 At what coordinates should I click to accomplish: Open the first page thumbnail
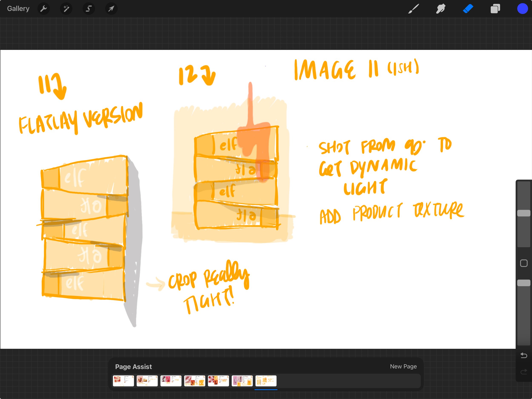coord(123,381)
